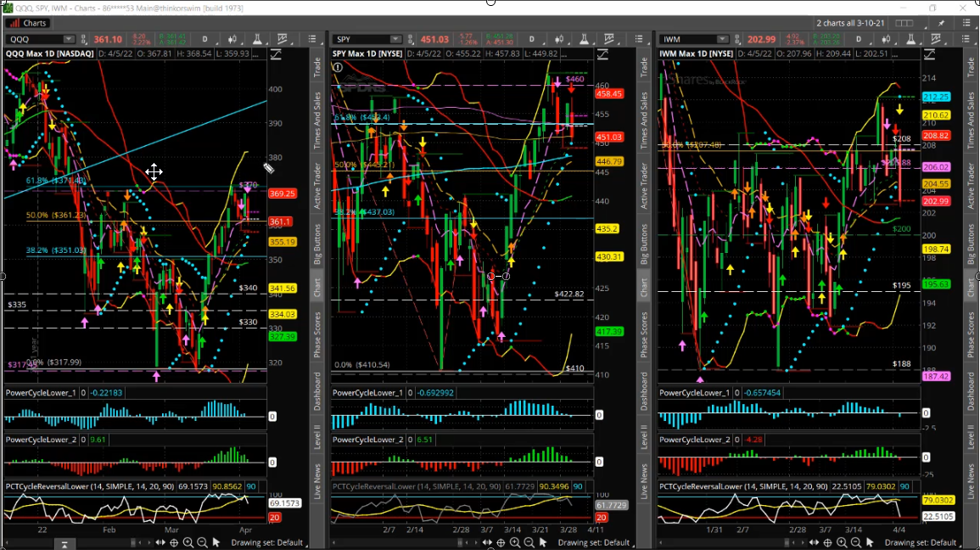Click QQQ price axis 369.25 red label
This screenshot has height=550, width=980.
point(282,194)
